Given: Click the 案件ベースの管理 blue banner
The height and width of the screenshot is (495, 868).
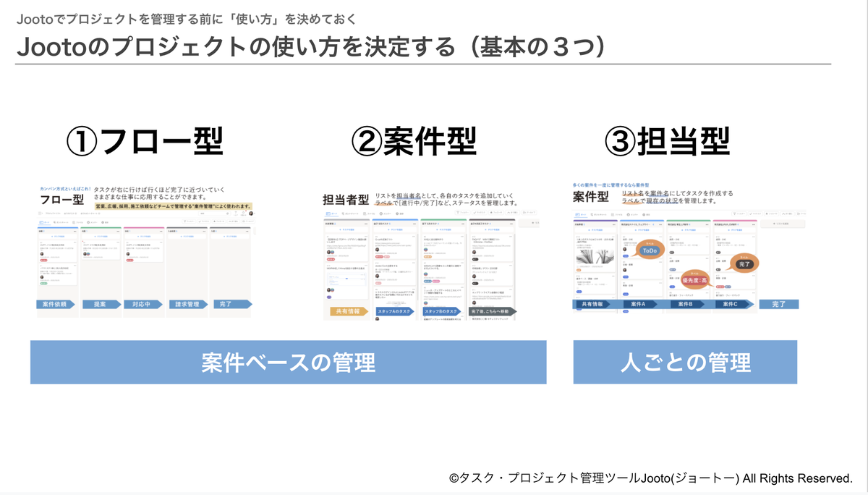Looking at the screenshot, I should tap(288, 362).
